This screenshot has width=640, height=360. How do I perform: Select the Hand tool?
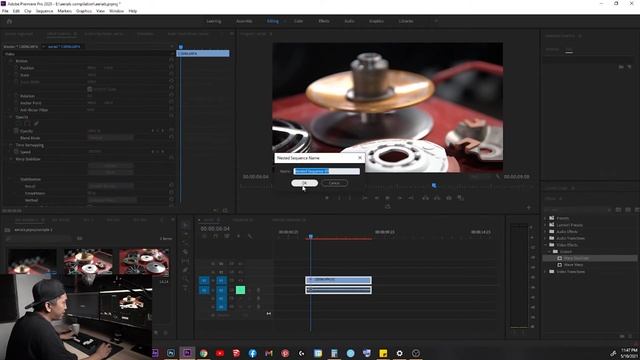[x=185, y=279]
